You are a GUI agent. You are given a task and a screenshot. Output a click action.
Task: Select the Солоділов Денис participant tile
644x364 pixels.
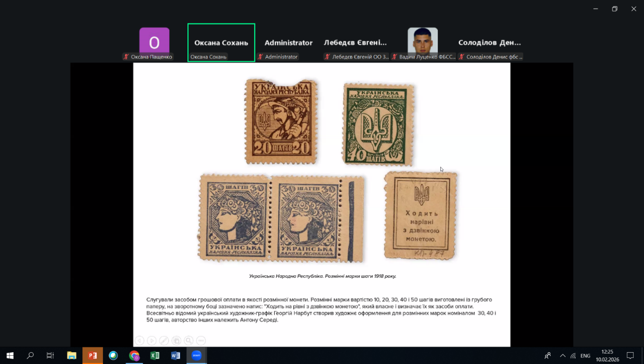[490, 43]
